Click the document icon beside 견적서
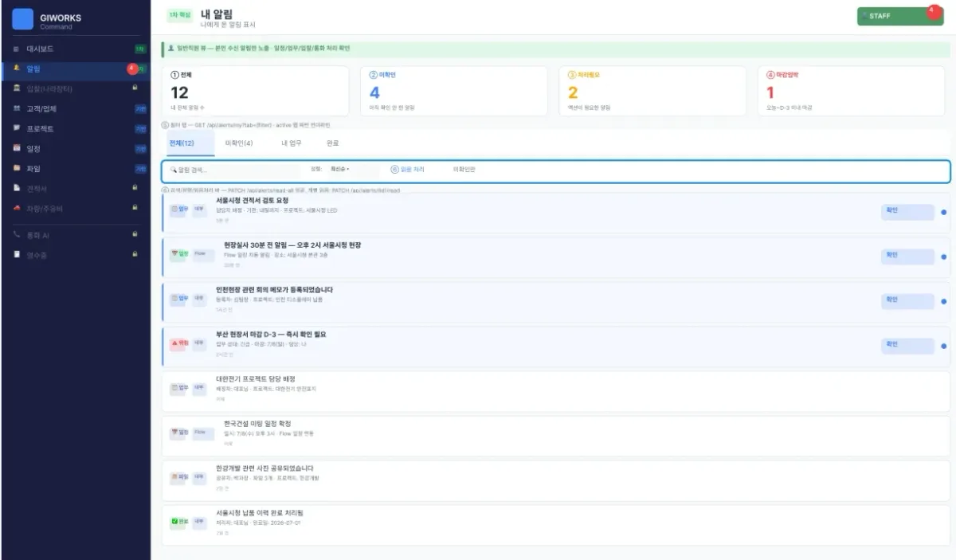 17,188
